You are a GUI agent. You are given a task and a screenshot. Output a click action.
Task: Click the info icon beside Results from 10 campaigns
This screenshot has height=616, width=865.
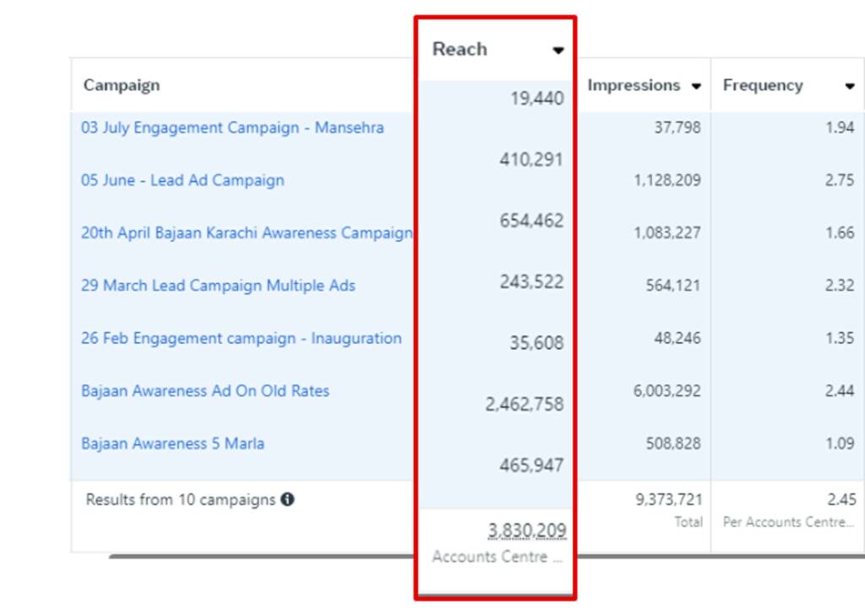pos(287,499)
